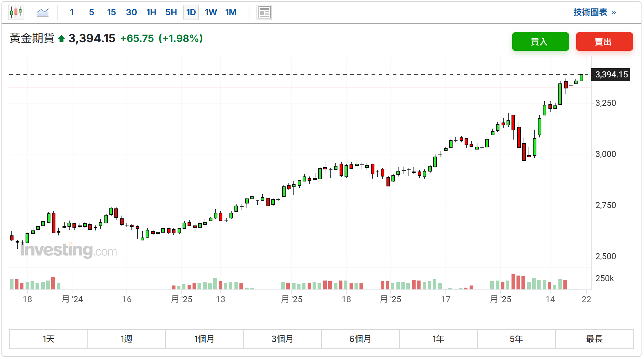Viewport: 644px width, 359px height.
Task: Click the +65.75 price change value
Action: pos(137,38)
